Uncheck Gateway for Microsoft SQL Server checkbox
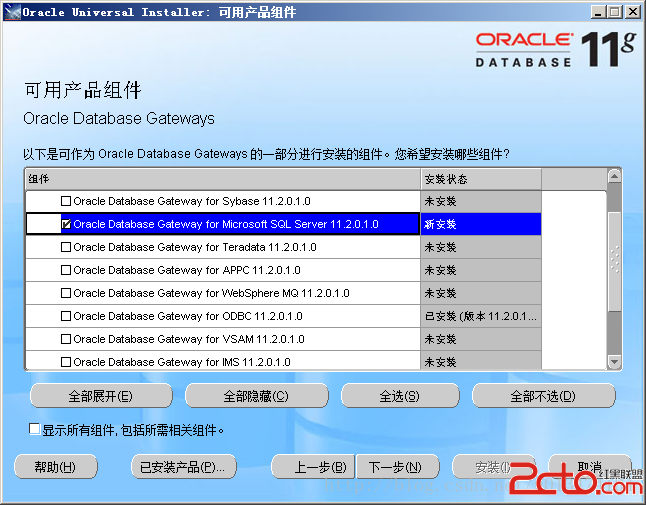This screenshot has height=505, width=646. pos(66,224)
